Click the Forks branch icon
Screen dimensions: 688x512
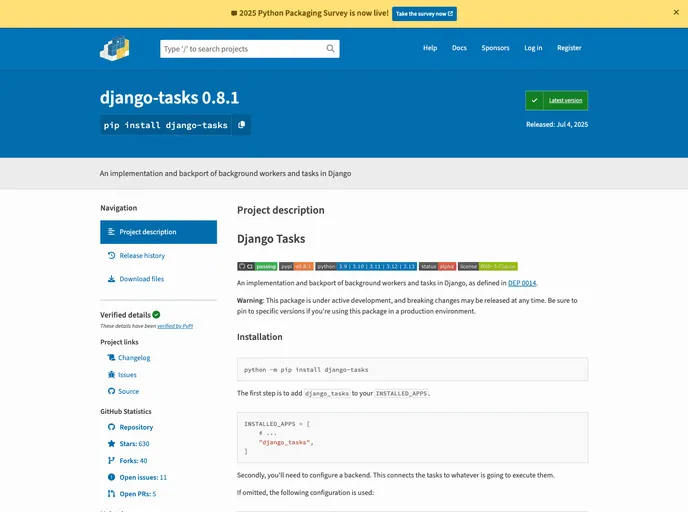point(111,460)
